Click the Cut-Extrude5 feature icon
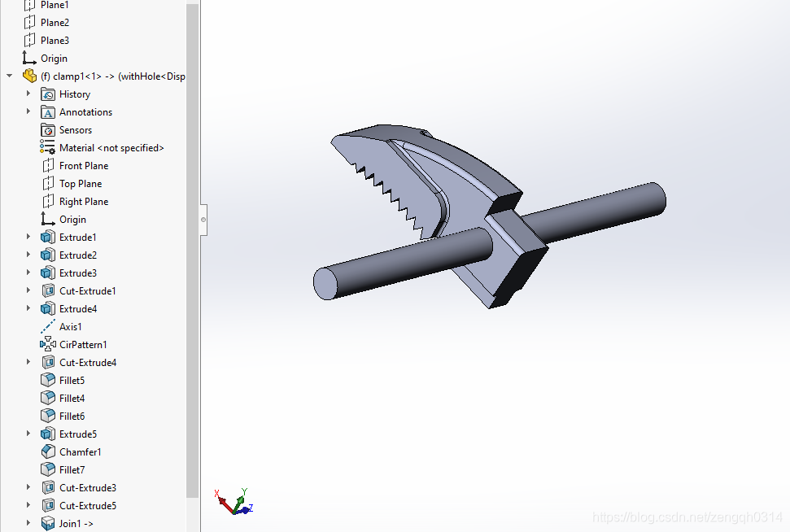This screenshot has width=790, height=532. coord(48,505)
